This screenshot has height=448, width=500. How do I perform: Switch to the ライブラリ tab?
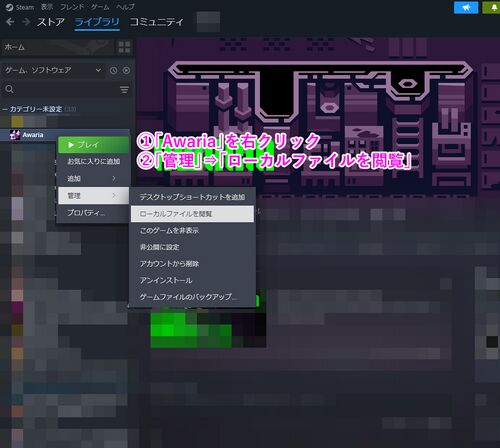pyautogui.click(x=97, y=22)
